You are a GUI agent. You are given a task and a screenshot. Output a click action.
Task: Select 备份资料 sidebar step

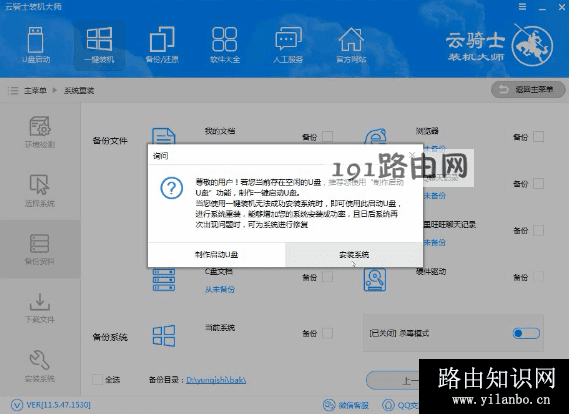click(40, 249)
